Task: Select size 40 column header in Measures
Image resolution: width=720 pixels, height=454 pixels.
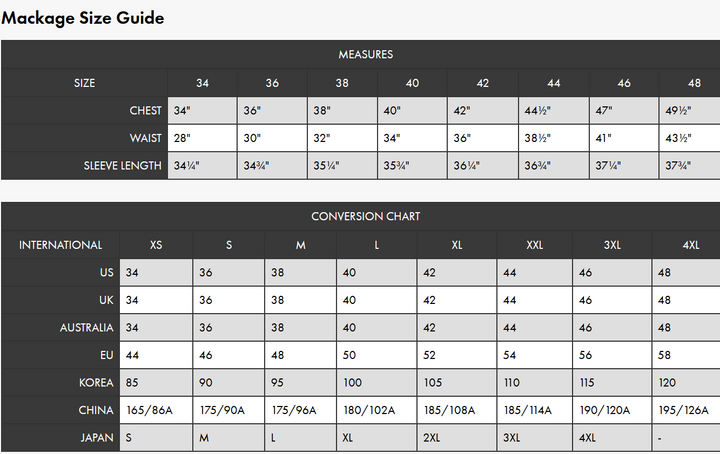Action: [x=412, y=83]
